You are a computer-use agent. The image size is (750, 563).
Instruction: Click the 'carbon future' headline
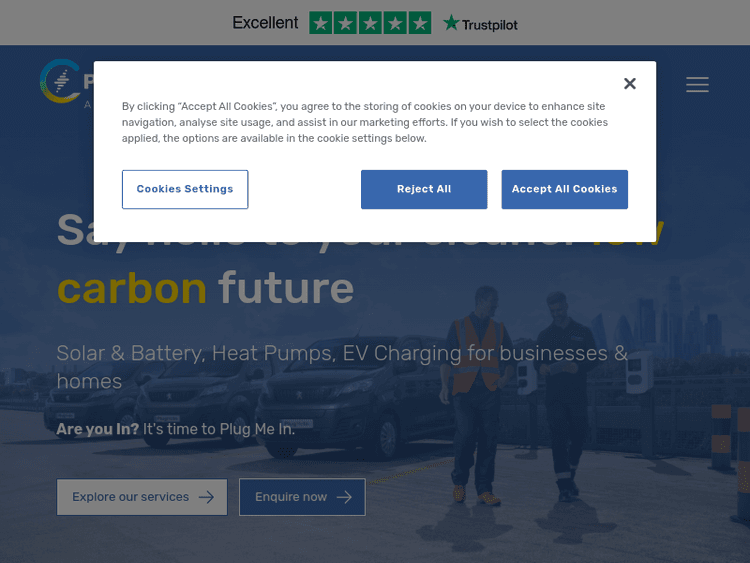(205, 288)
